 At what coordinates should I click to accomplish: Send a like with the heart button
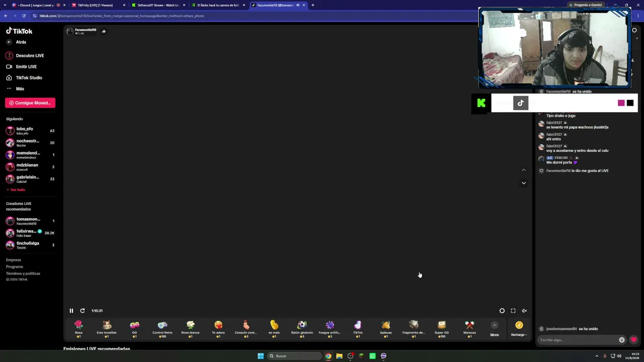(633, 340)
